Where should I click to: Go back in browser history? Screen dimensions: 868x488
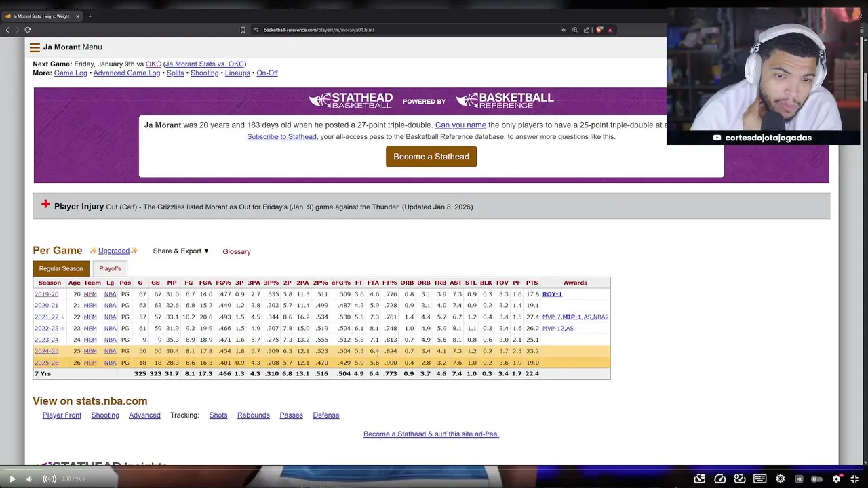pyautogui.click(x=7, y=30)
